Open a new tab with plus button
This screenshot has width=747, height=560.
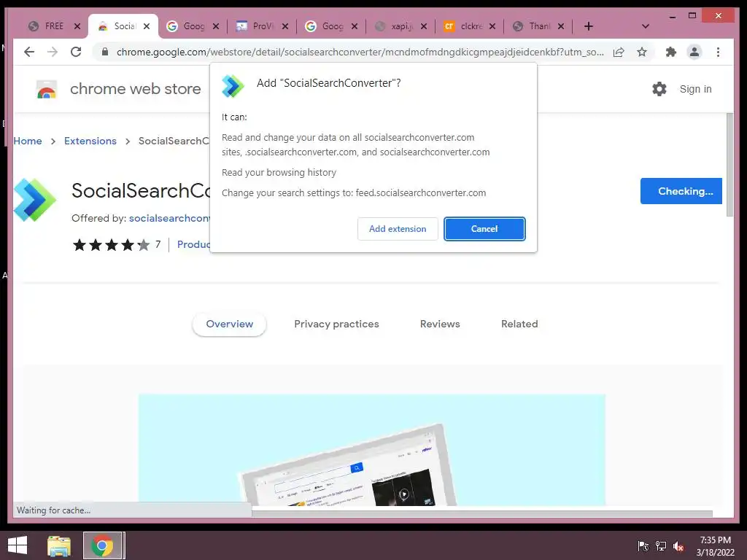(x=589, y=26)
